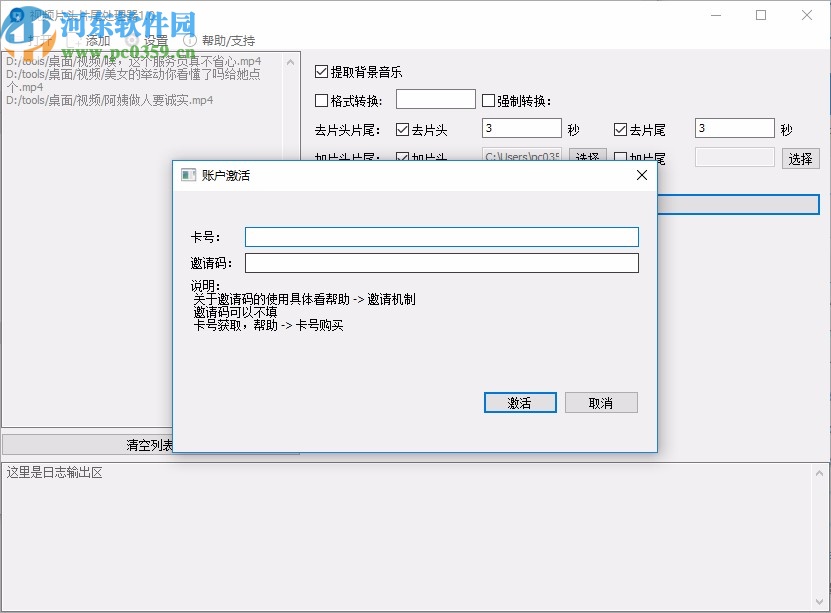Toggle the 提取背景音乐 checkbox
831x613 pixels.
322,71
